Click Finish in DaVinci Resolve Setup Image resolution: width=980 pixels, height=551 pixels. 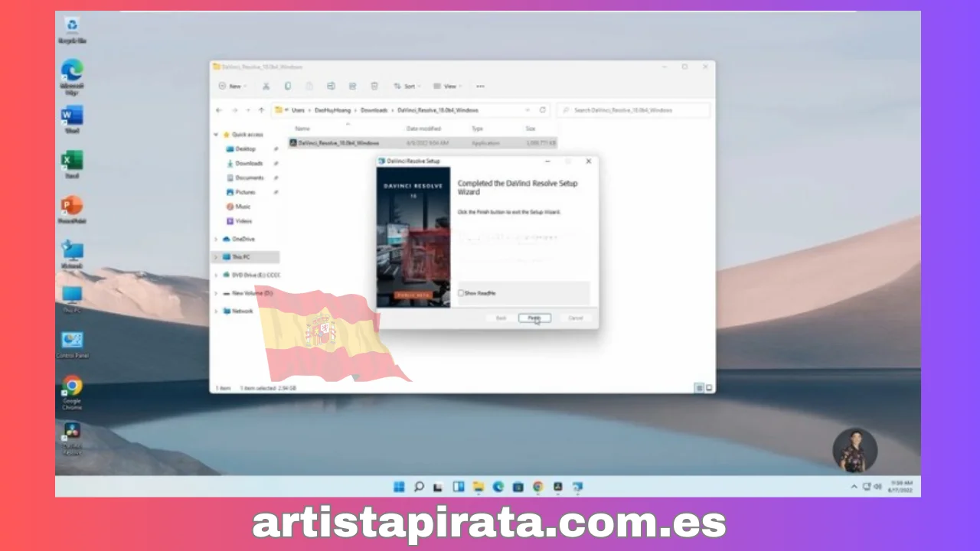(534, 318)
